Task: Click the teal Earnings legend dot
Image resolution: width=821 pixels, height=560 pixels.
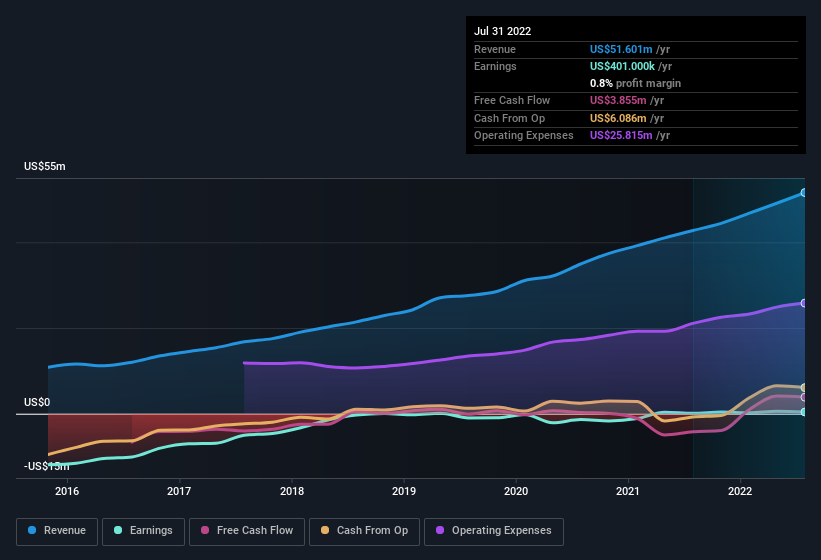Action: point(118,531)
